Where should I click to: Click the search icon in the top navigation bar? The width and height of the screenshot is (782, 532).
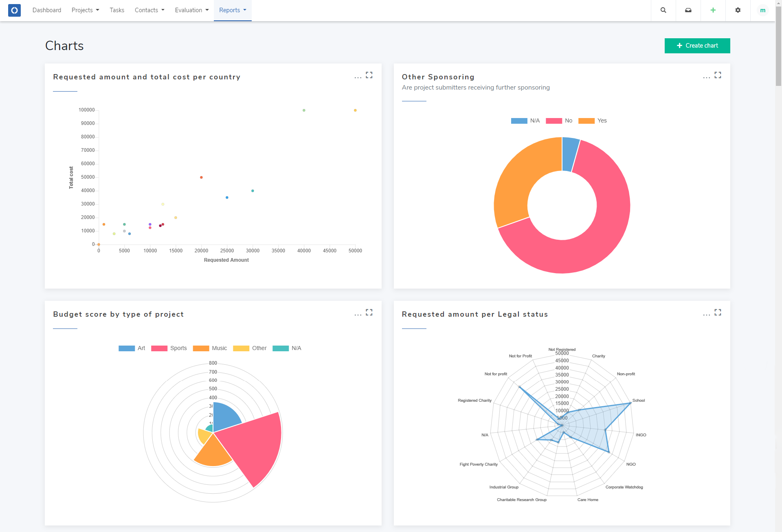pos(663,10)
